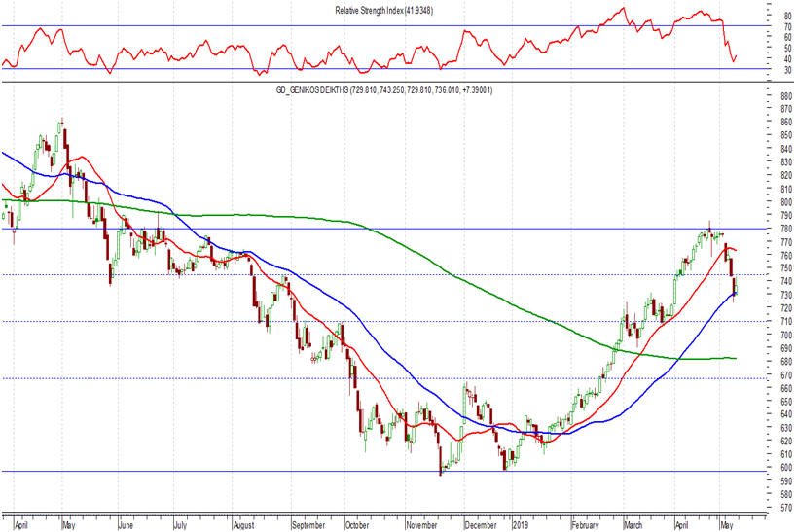Click the February label on time axis
The width and height of the screenshot is (796, 532).
(587, 525)
